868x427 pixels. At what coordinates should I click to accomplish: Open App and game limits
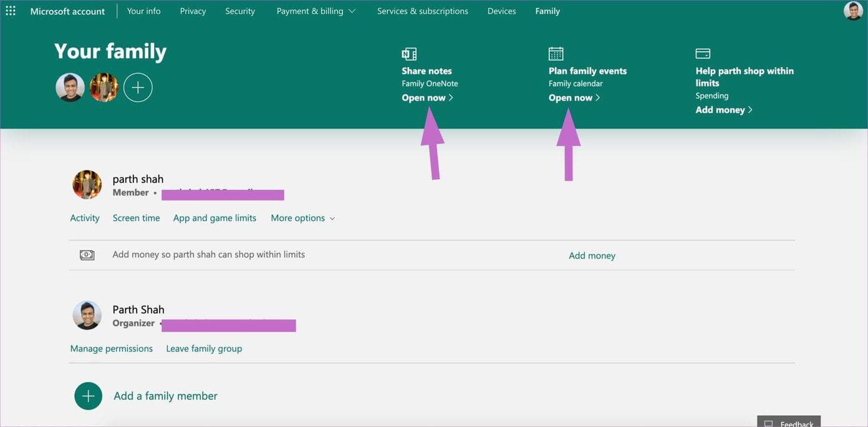(x=215, y=218)
